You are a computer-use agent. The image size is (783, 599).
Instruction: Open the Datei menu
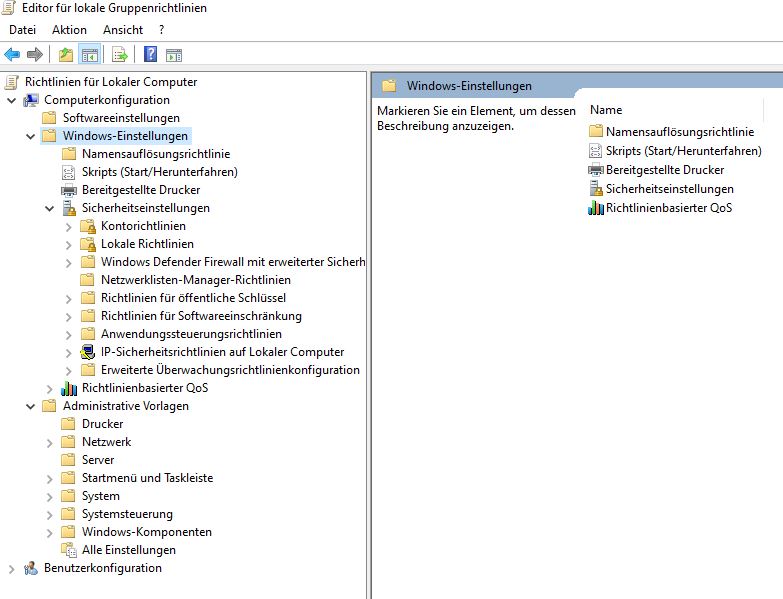tap(22, 30)
